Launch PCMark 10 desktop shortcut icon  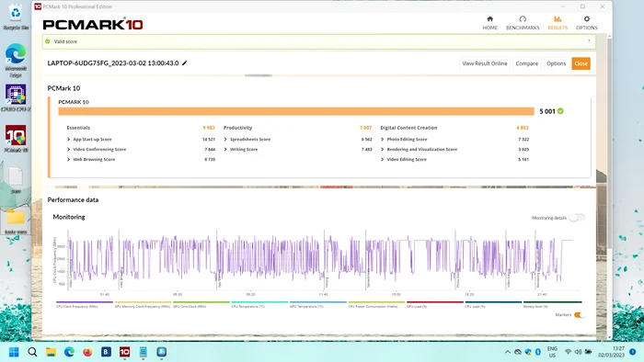pos(16,136)
